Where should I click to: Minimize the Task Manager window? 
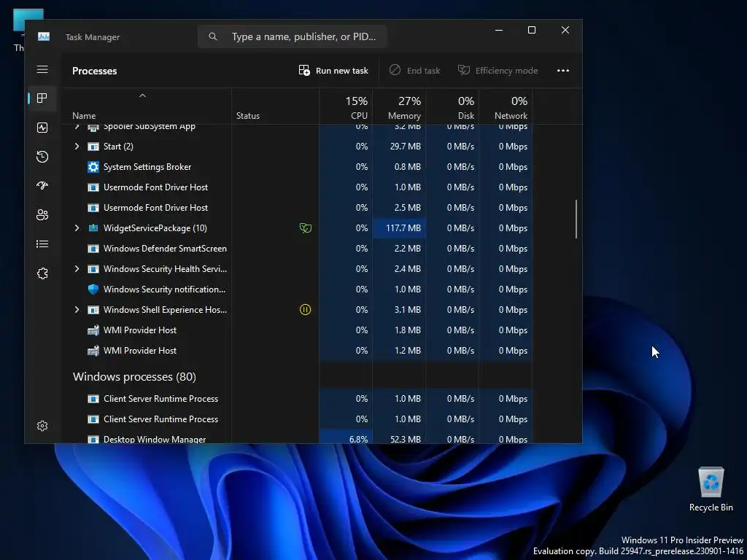click(x=499, y=30)
